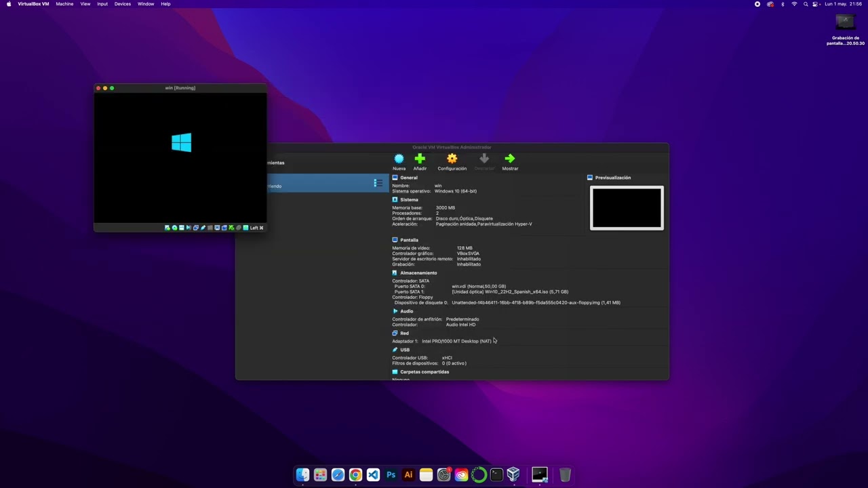Open VirtualBox cube icon in the Dock
Screen dimensions: 868x488
tap(514, 474)
